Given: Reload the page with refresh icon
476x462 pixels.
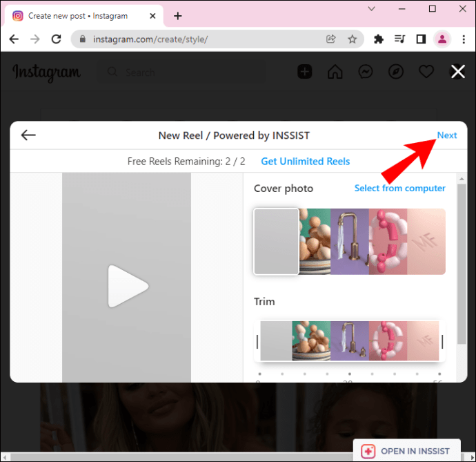Looking at the screenshot, I should [x=56, y=39].
